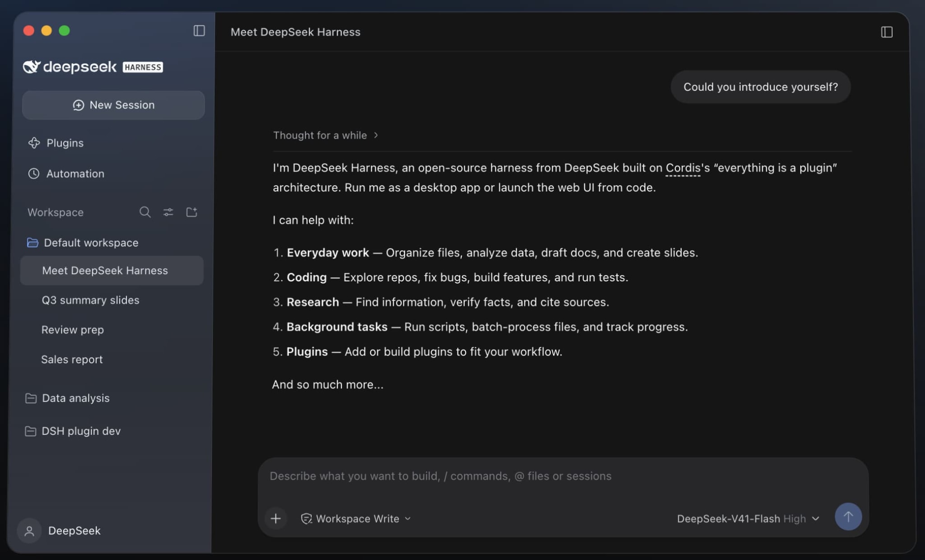The width and height of the screenshot is (925, 560).
Task: Click the Automation clock icon
Action: [34, 173]
